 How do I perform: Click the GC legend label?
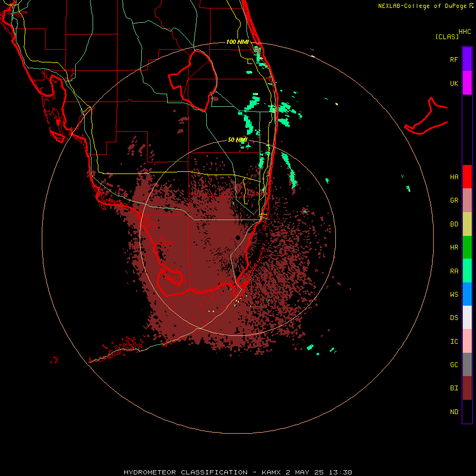coord(454,365)
